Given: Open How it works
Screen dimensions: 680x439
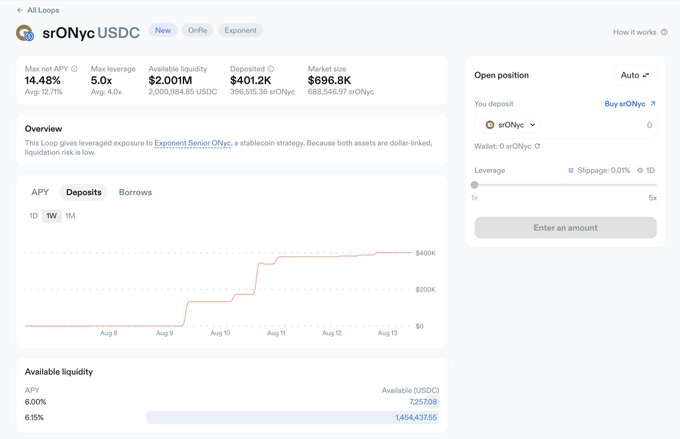Looking at the screenshot, I should tap(634, 32).
